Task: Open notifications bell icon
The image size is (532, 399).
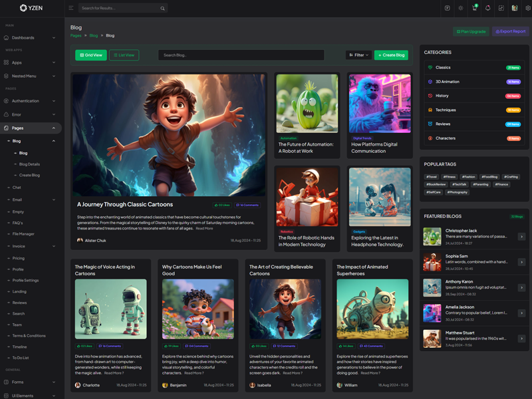Action: 487,8
